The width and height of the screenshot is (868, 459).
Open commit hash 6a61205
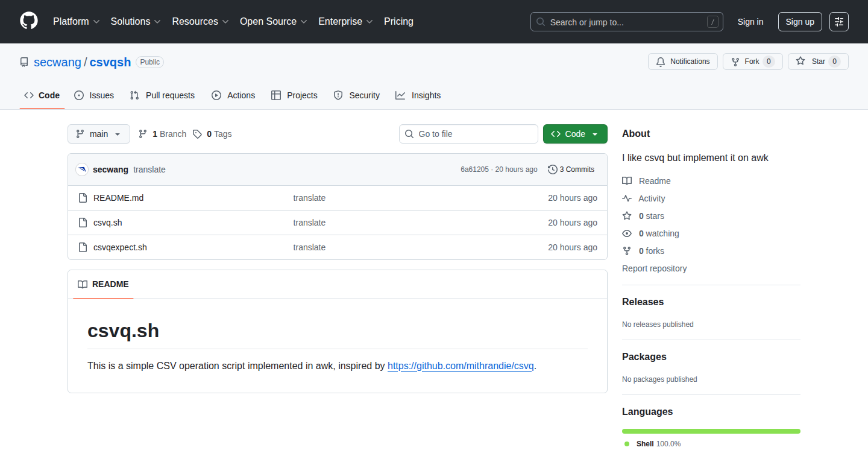coord(474,169)
